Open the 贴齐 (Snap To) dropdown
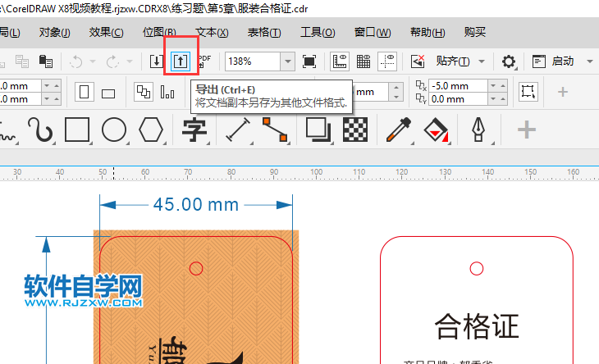Viewport: 599px width, 364px height. pos(482,61)
